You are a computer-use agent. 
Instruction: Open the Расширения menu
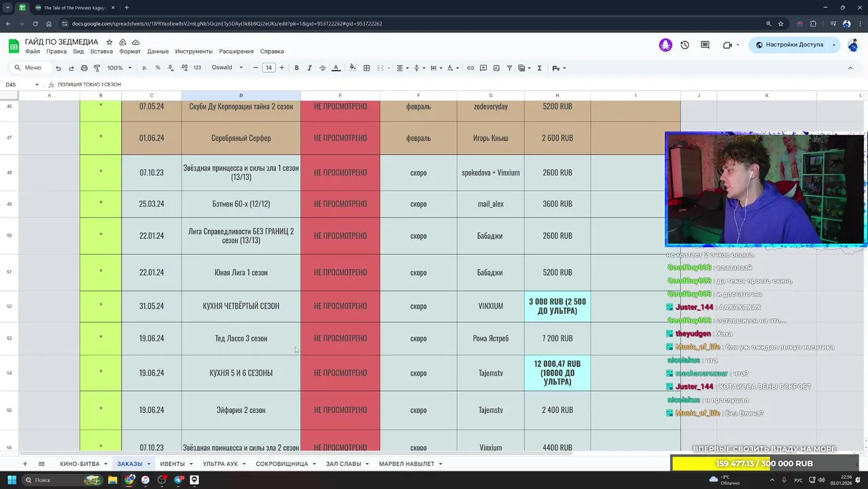click(236, 52)
